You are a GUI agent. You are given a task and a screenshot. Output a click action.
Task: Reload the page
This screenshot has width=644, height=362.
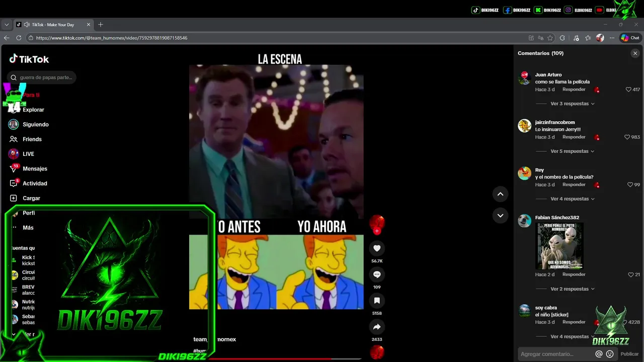point(19,38)
